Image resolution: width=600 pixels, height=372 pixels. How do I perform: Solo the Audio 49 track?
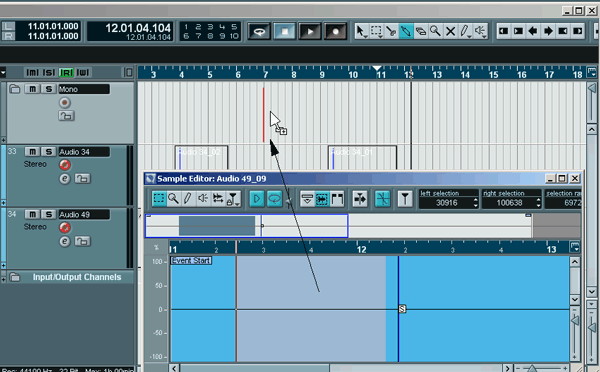pyautogui.click(x=49, y=214)
